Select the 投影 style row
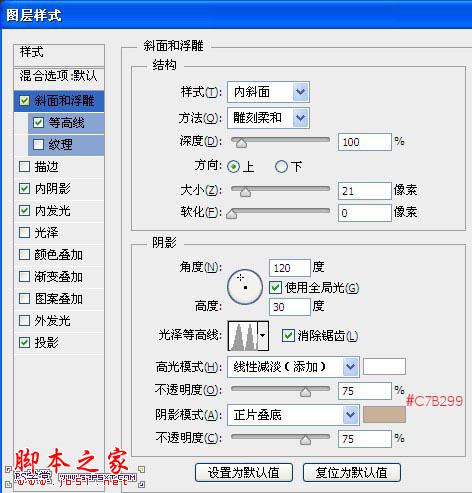Image resolution: width=472 pixels, height=493 pixels. pyautogui.click(x=59, y=342)
